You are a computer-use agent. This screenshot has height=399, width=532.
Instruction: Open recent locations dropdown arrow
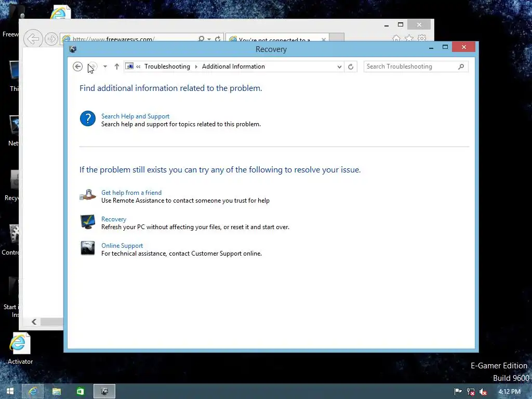(105, 66)
